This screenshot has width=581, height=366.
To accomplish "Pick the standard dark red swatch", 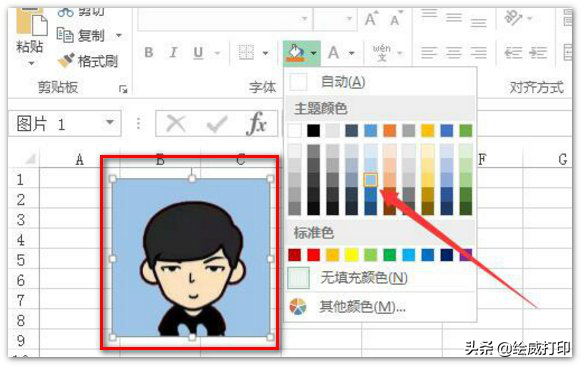I will [x=295, y=255].
